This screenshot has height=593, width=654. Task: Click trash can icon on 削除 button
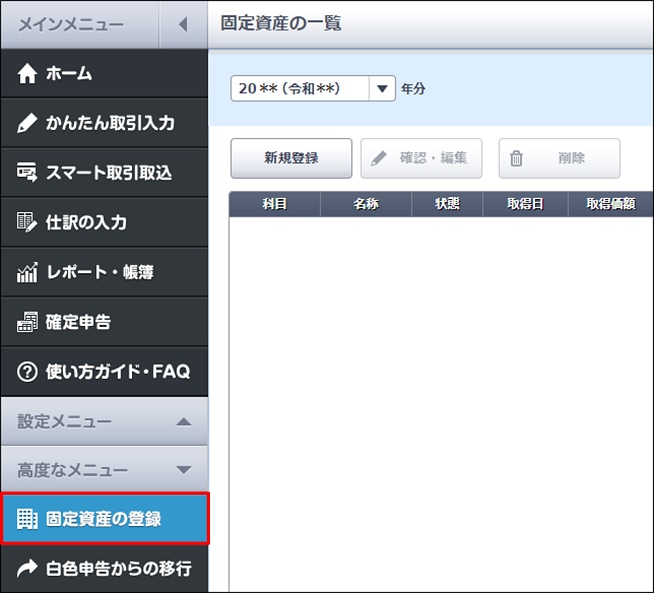[x=516, y=158]
